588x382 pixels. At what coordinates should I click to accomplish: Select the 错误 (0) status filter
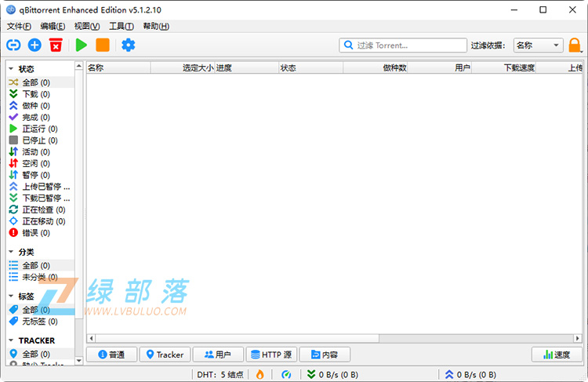coord(41,233)
